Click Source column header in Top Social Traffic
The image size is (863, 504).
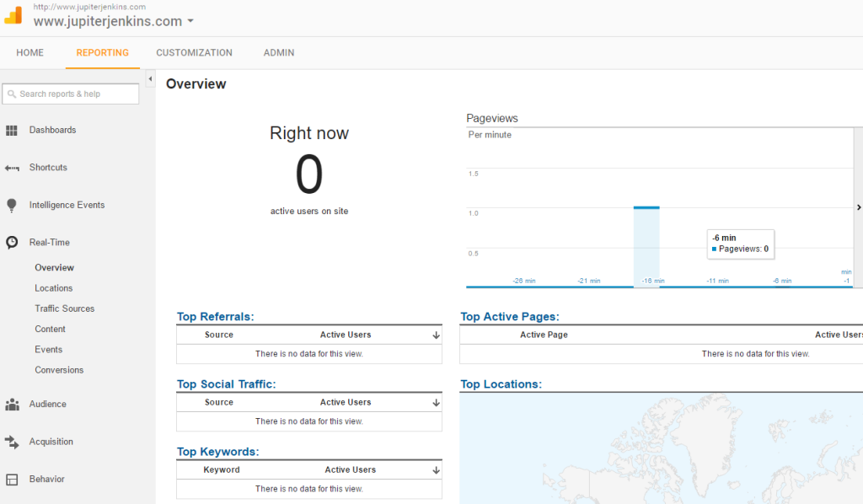pyautogui.click(x=219, y=402)
